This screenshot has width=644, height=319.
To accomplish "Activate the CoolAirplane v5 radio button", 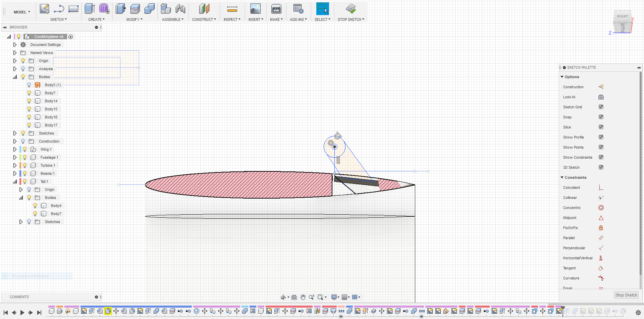I will point(71,37).
